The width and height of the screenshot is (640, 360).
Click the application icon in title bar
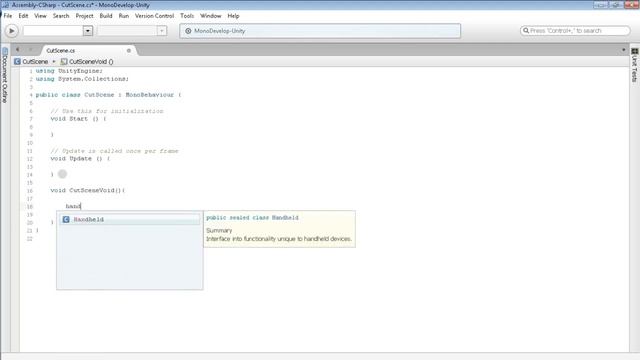(x=5, y=5)
